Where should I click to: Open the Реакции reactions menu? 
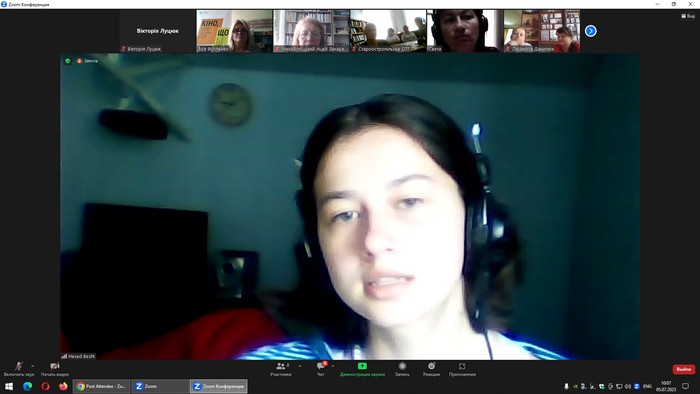click(431, 369)
